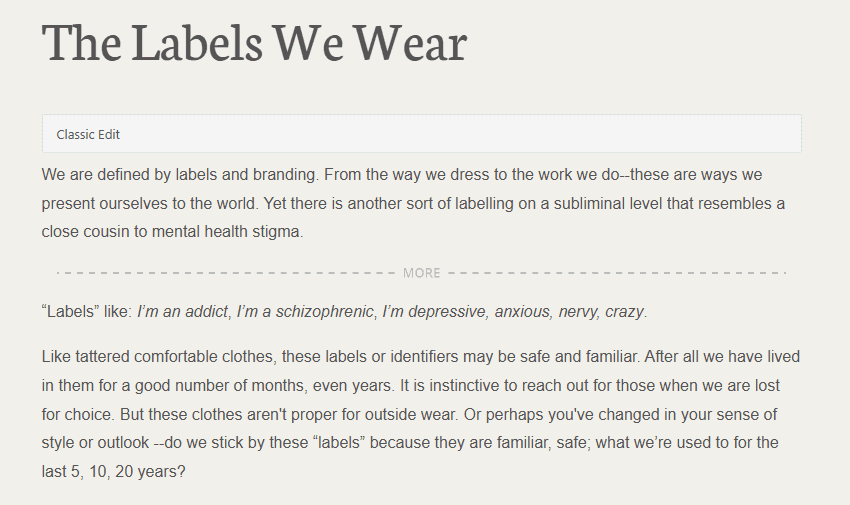Click the text last 5, 10, 20 years?

(113, 470)
